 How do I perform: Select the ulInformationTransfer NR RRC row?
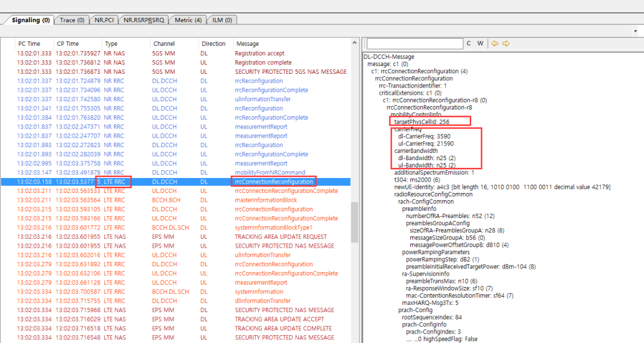tap(176, 99)
